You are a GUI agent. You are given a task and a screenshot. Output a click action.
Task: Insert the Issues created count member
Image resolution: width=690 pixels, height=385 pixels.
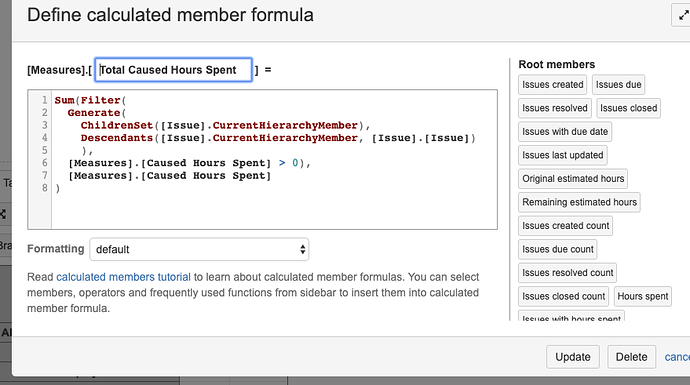(565, 226)
